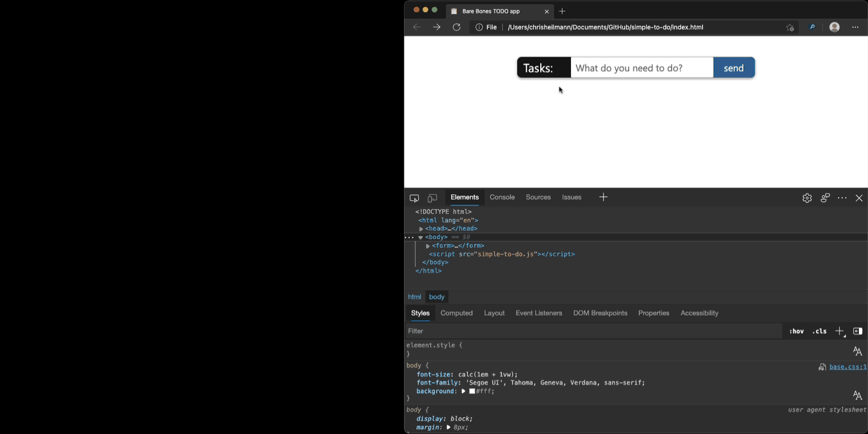The height and width of the screenshot is (434, 868).
Task: Open the Computed tab
Action: coord(456,313)
